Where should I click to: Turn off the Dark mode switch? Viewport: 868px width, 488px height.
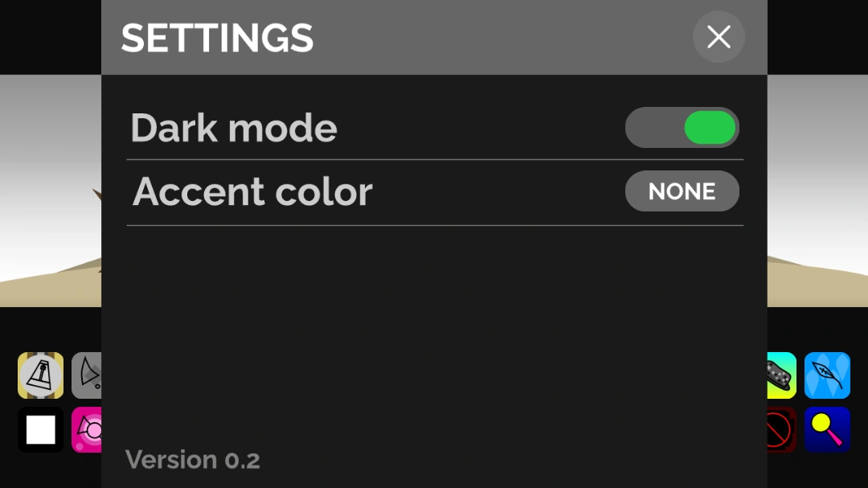point(682,128)
